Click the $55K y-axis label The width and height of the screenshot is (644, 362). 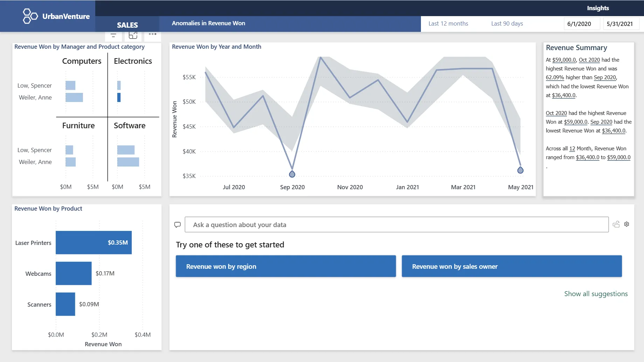(189, 77)
